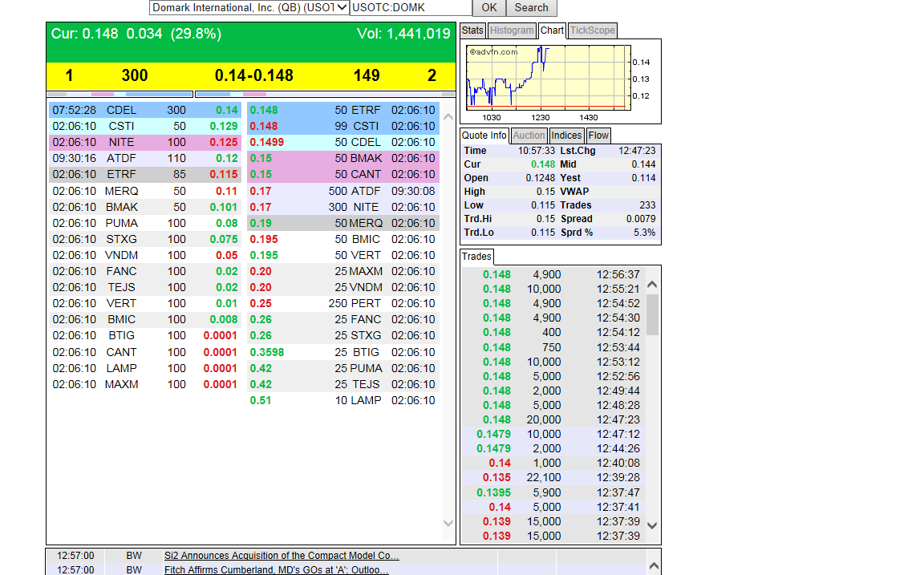The width and height of the screenshot is (924, 575).
Task: Click the CDEL ask at 0.1499
Action: tap(343, 142)
